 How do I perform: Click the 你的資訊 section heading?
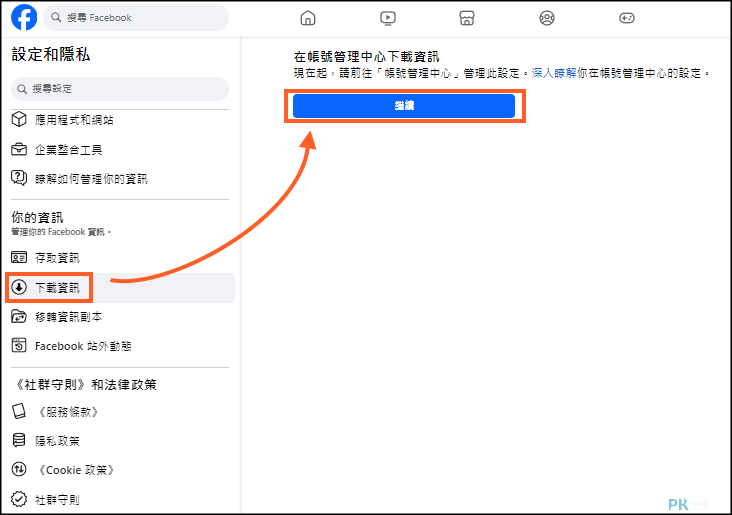[37, 217]
